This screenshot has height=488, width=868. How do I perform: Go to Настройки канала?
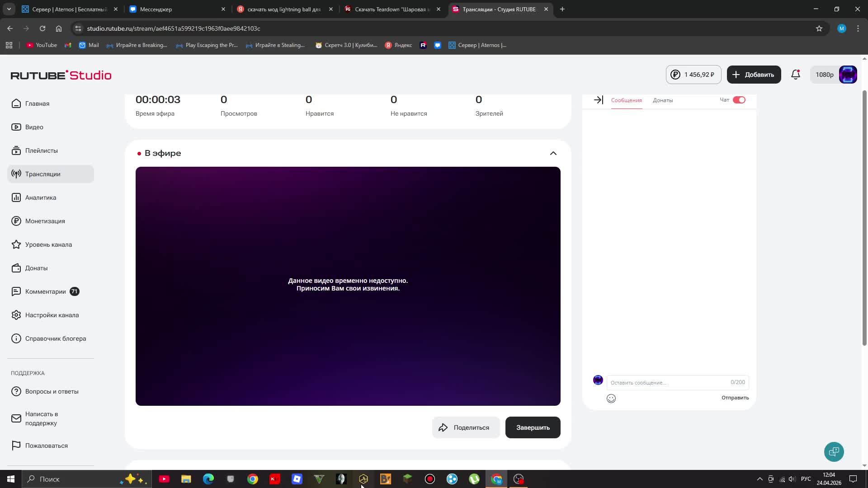(52, 315)
